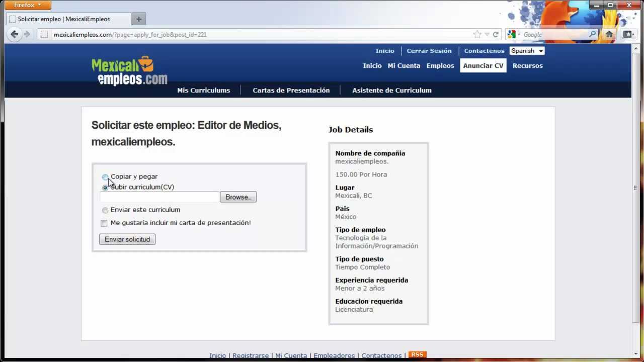Select the Subir curriculum(CV) radio option
This screenshot has width=644, height=362.
click(x=105, y=188)
